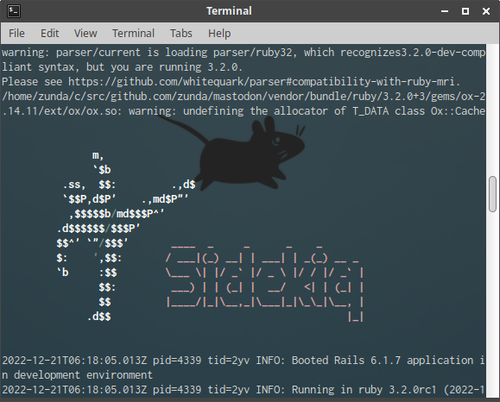Click the 'warning: parser/current is loading' line
The height and width of the screenshot is (402, 500).
coord(243,52)
